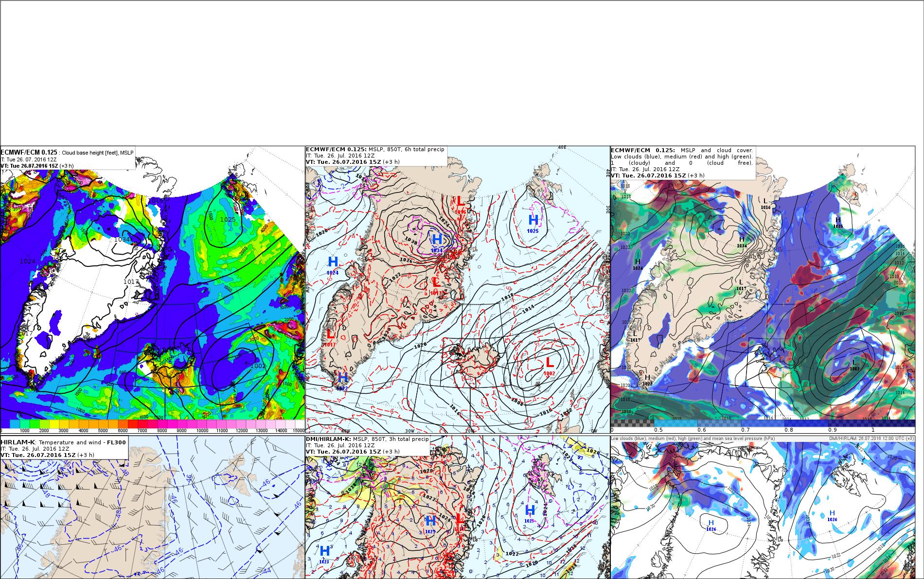Open the HIRLAM-K FL300 temperature and wind map
924x579 pixels.
click(x=152, y=507)
